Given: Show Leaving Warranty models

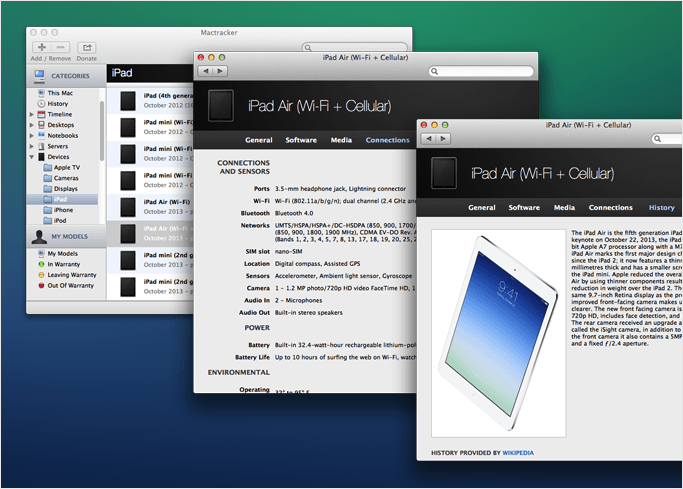Looking at the screenshot, I should [71, 275].
